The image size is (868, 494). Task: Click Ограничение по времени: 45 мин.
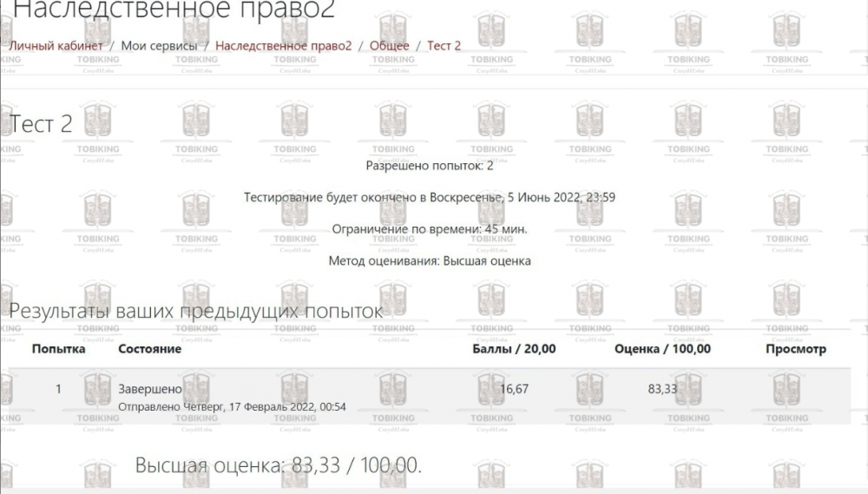coord(430,228)
